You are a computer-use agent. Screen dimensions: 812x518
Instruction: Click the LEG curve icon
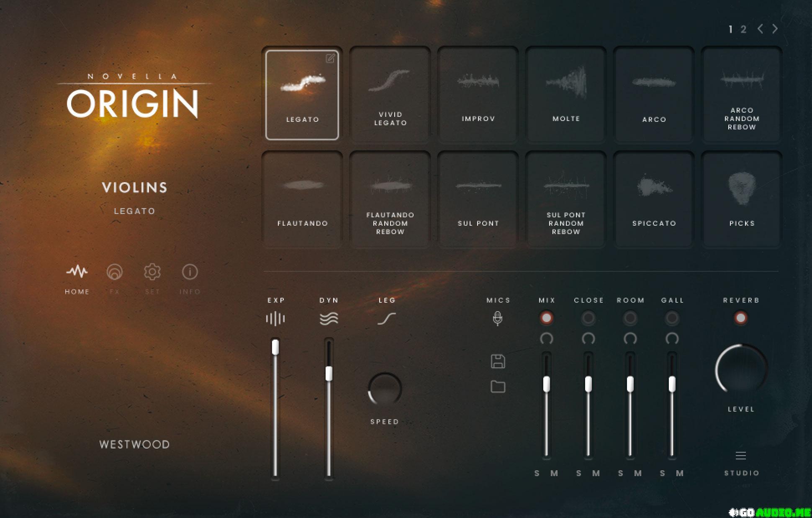pyautogui.click(x=386, y=319)
